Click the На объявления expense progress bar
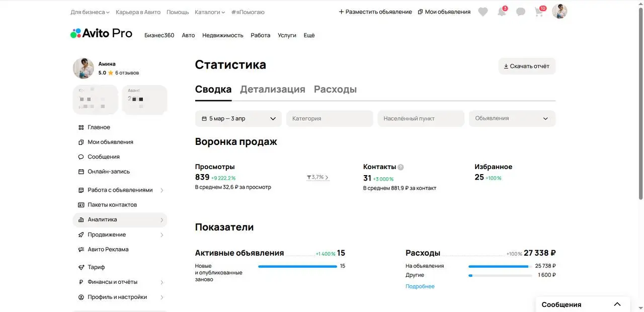 (500, 266)
